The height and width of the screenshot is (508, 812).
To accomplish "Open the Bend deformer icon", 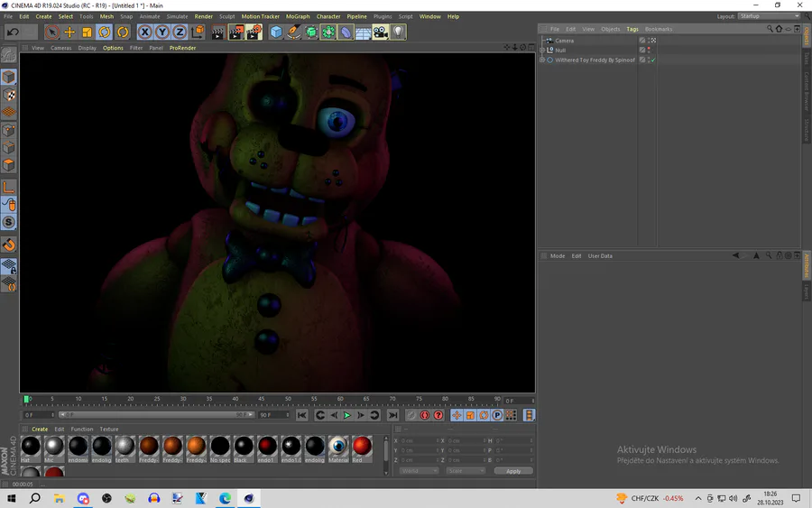I will [346, 32].
